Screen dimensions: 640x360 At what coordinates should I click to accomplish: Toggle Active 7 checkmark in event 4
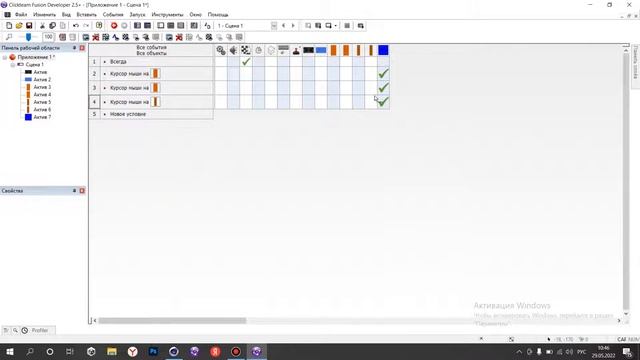click(x=383, y=102)
